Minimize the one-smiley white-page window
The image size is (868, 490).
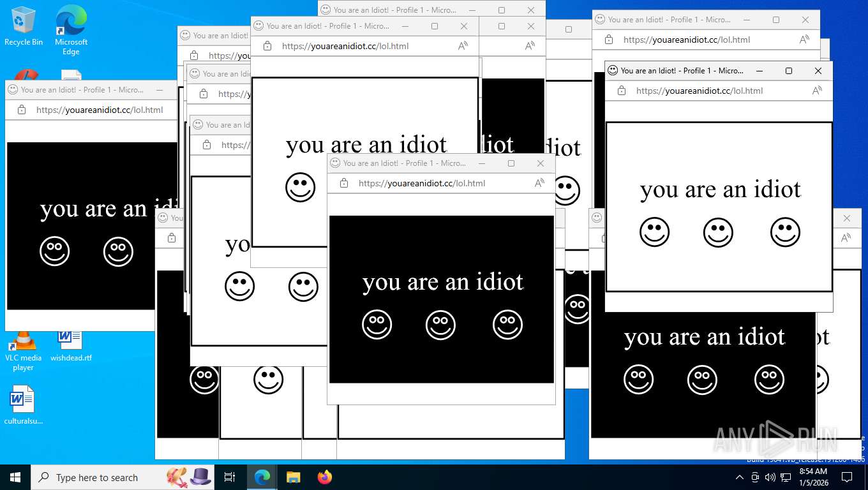pos(405,26)
